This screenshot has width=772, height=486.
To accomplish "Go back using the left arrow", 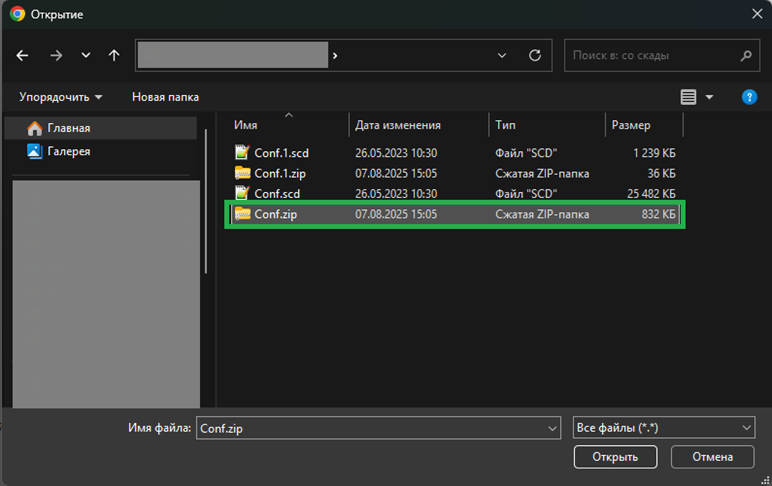I will [22, 56].
